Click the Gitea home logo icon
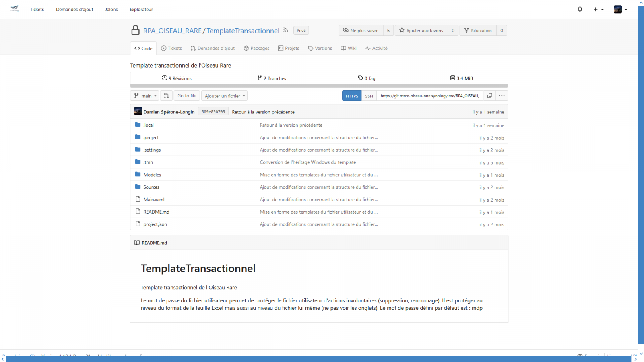The width and height of the screenshot is (644, 362). tap(15, 9)
